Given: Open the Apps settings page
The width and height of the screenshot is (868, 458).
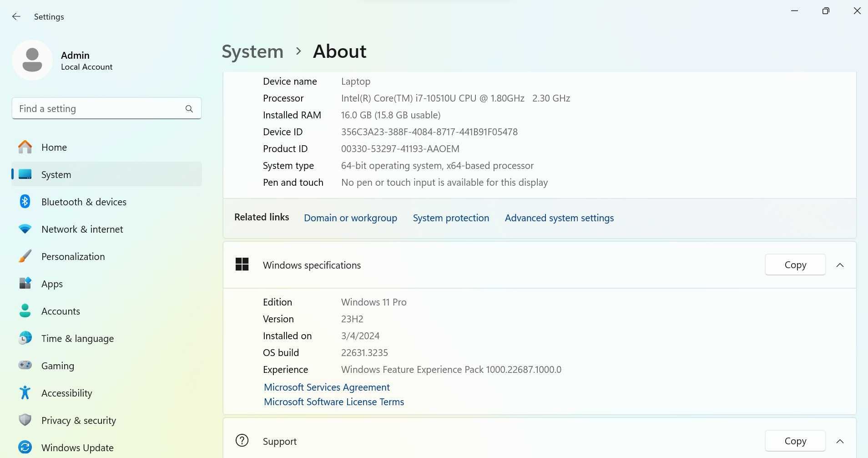Looking at the screenshot, I should click(x=106, y=284).
